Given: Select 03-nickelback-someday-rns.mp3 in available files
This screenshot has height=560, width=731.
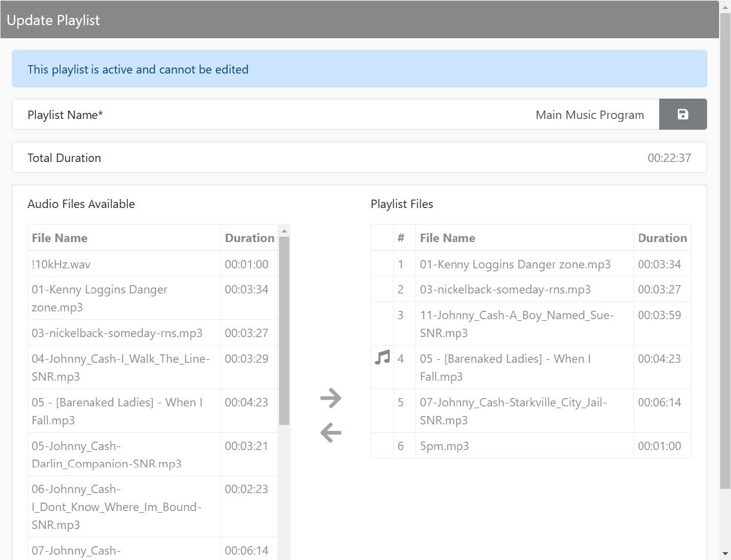Looking at the screenshot, I should pyautogui.click(x=152, y=333).
